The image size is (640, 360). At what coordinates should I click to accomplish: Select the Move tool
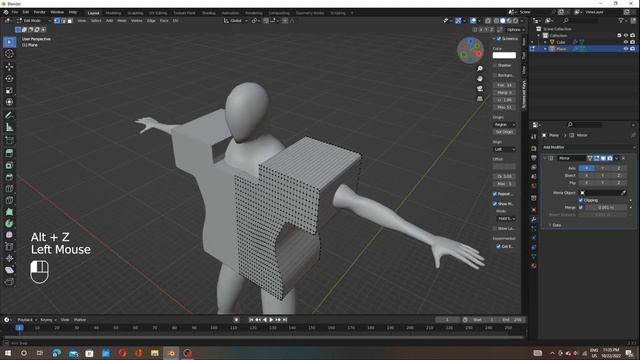click(9, 67)
